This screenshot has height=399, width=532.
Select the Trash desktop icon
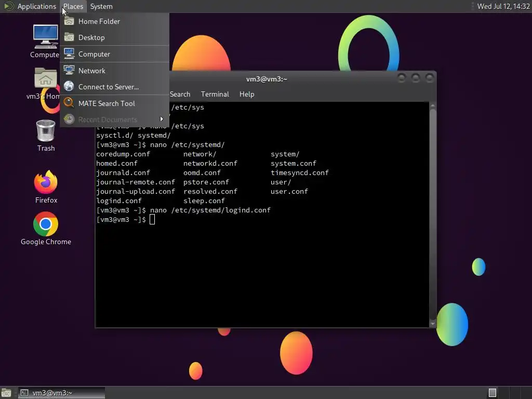click(46, 136)
